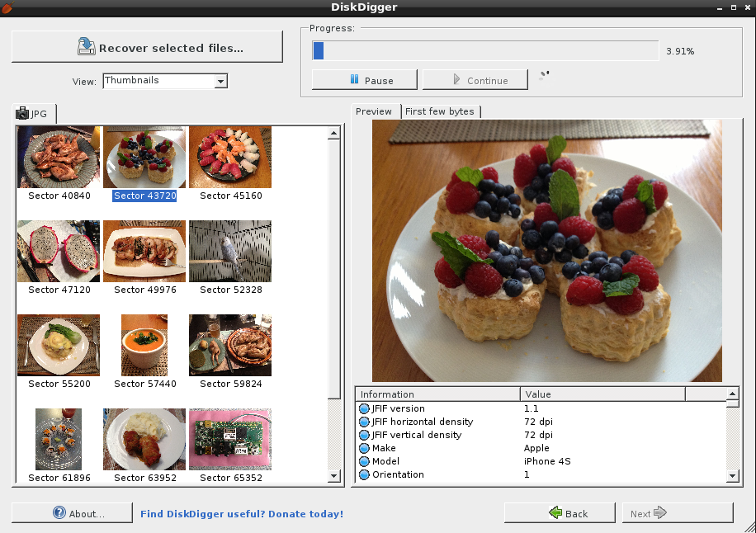
Task: Click the Value column header
Action: click(602, 394)
